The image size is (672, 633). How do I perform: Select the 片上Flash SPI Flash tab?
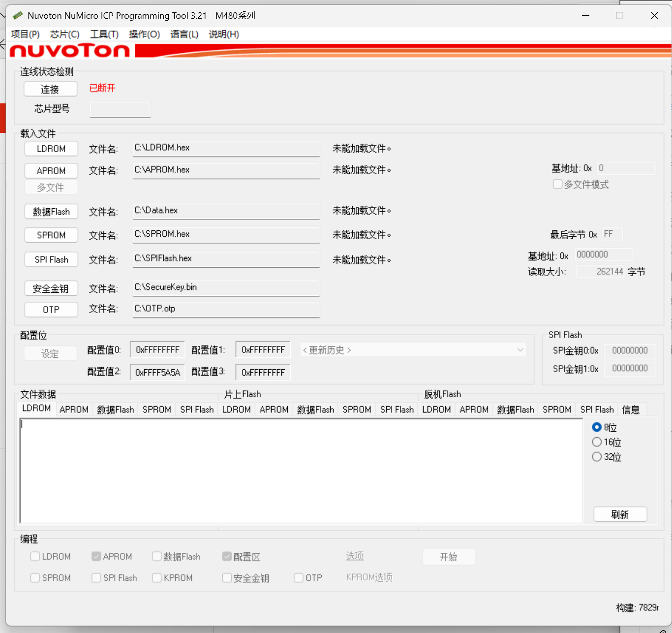[397, 410]
